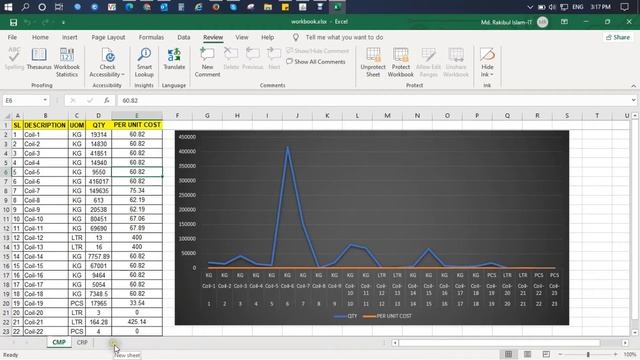Show hidden system tray icons
Screen dimensions: 640x360
coord(530,7)
